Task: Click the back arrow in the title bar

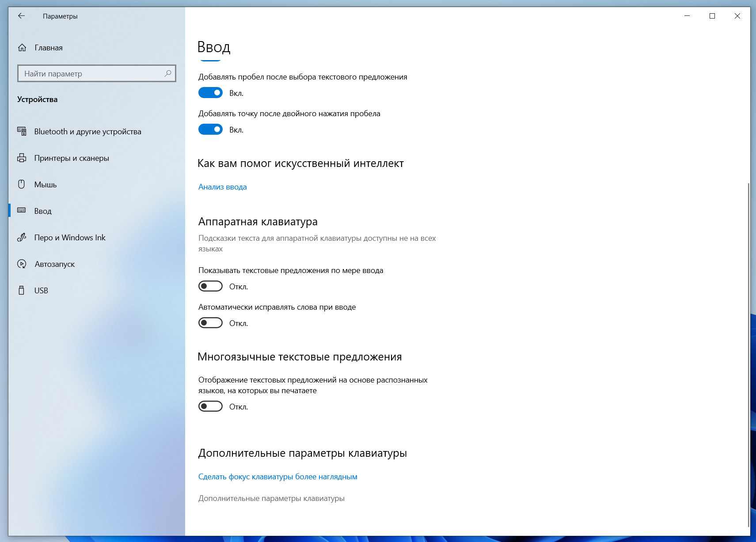Action: click(x=21, y=16)
